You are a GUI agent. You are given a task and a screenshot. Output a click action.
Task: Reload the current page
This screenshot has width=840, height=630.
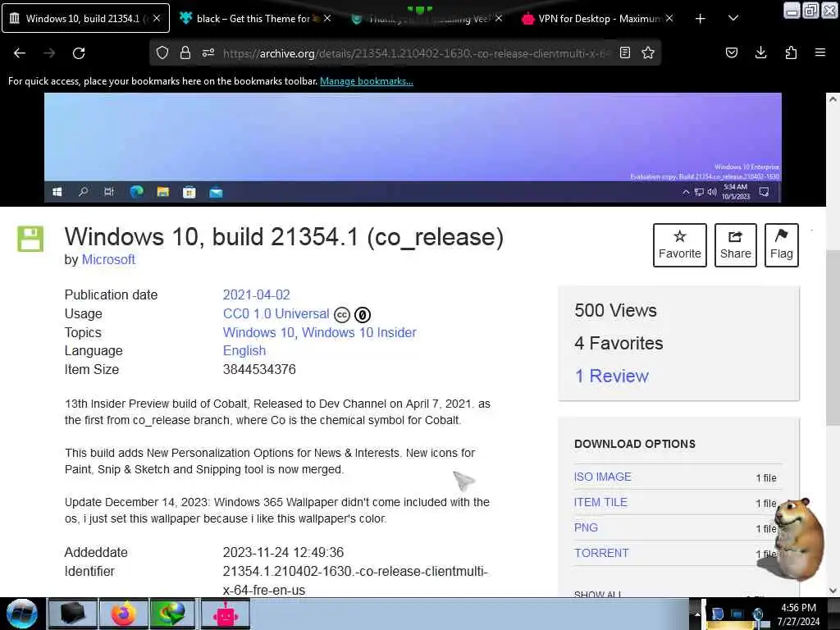tap(79, 53)
